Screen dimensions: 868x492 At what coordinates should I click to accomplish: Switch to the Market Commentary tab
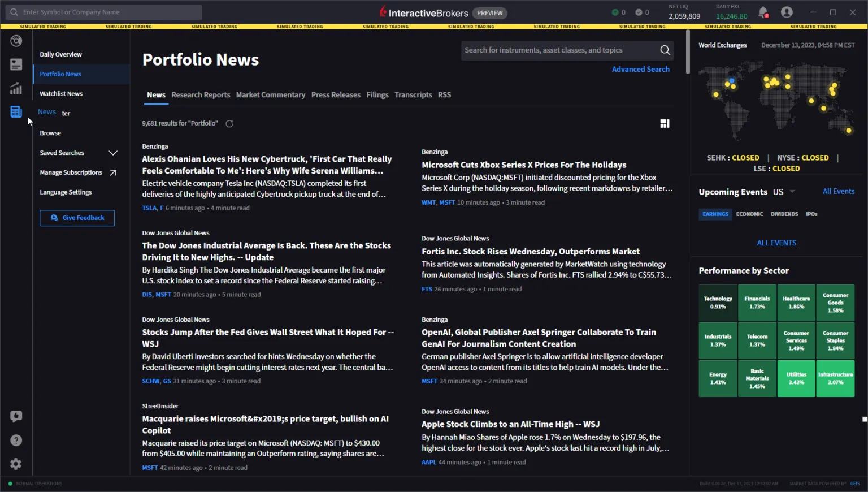click(x=271, y=95)
